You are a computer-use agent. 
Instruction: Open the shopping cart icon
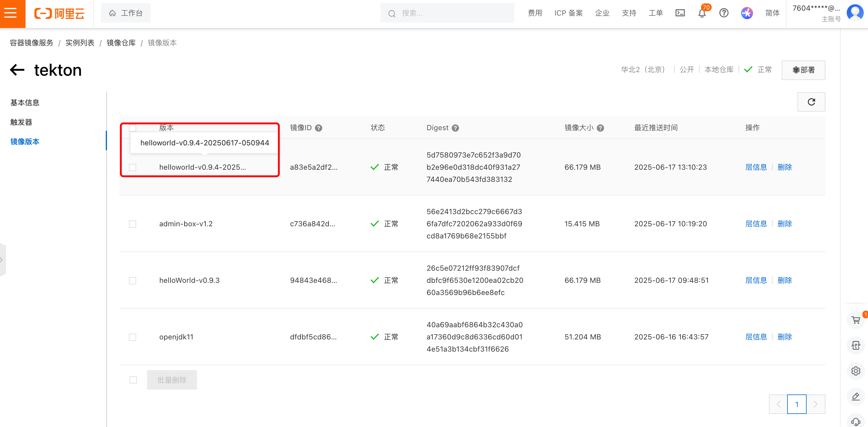(856, 320)
